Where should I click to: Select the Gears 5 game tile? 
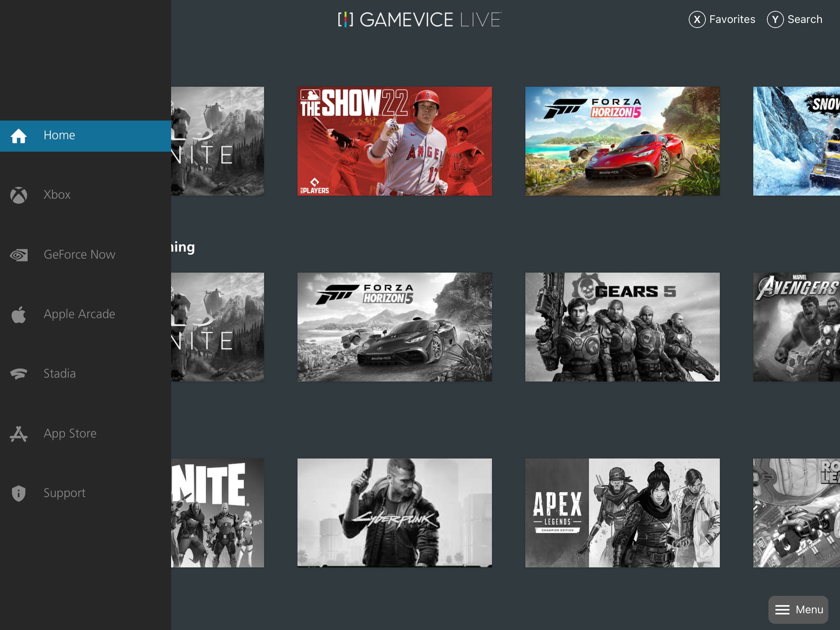622,327
